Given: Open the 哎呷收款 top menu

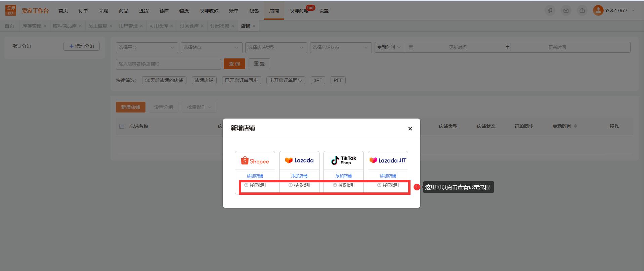Looking at the screenshot, I should tap(209, 11).
